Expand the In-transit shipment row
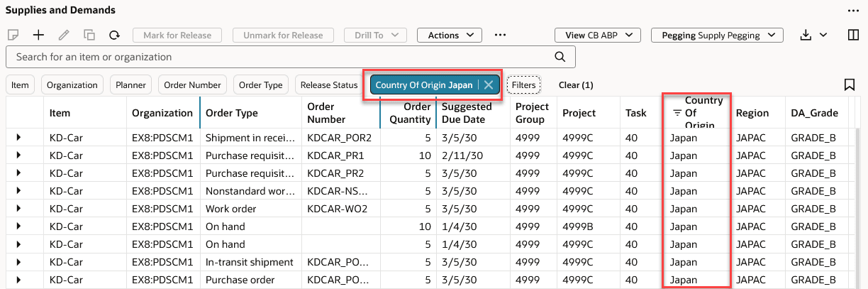Screen dimensions: 868x289 tap(18, 262)
